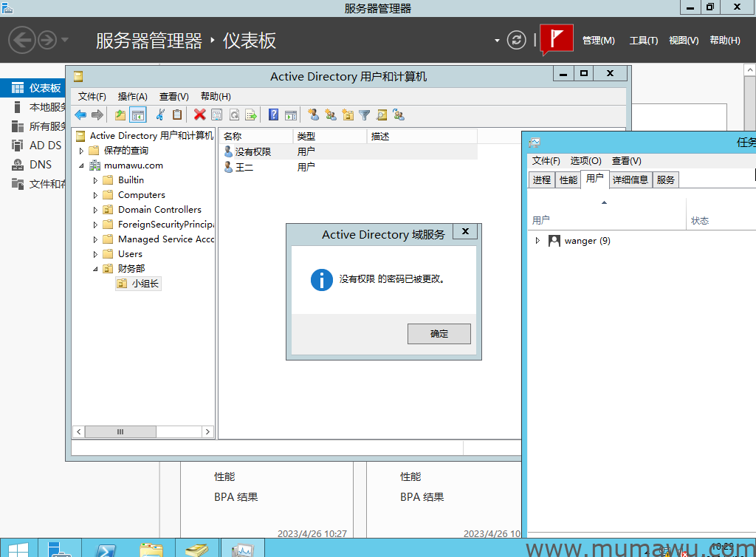The width and height of the screenshot is (756, 557).
Task: Open the 工具(T) menu in Server Manager
Action: (x=643, y=41)
